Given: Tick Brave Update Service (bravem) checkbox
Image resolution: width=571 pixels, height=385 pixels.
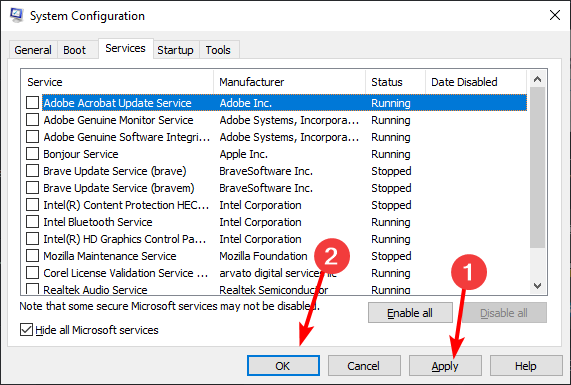Looking at the screenshot, I should tap(32, 188).
